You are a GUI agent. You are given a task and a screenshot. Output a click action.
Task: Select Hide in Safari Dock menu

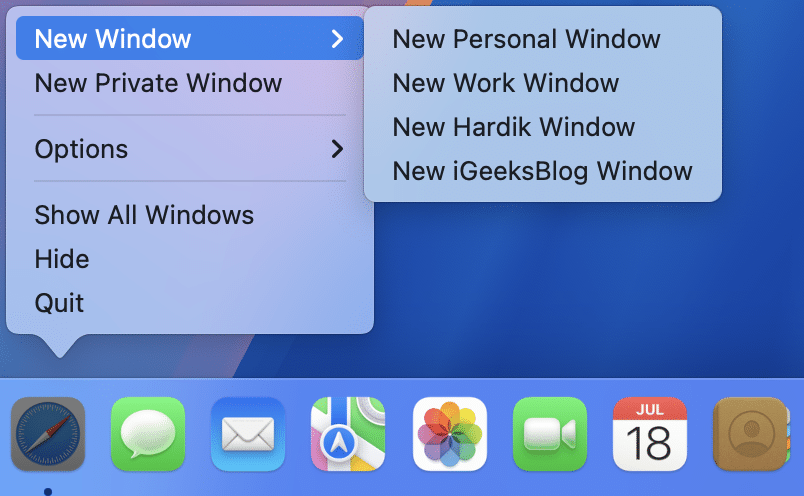[x=190, y=259]
